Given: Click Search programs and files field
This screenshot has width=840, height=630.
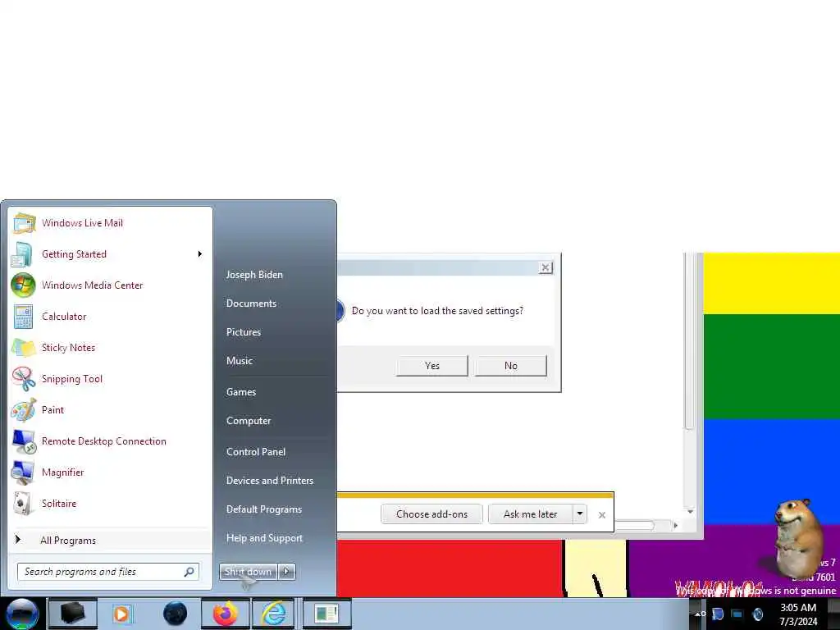Looking at the screenshot, I should 108,572.
